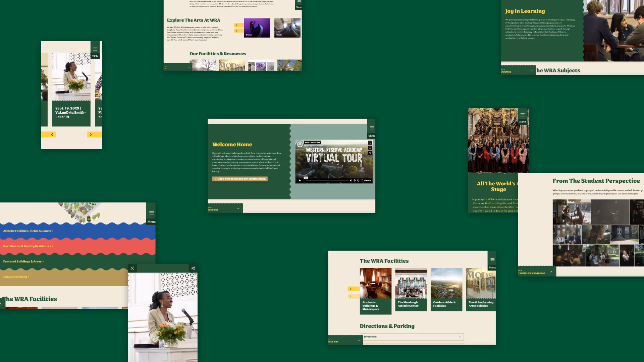Expand the Directions accordion dropdown

[460, 337]
